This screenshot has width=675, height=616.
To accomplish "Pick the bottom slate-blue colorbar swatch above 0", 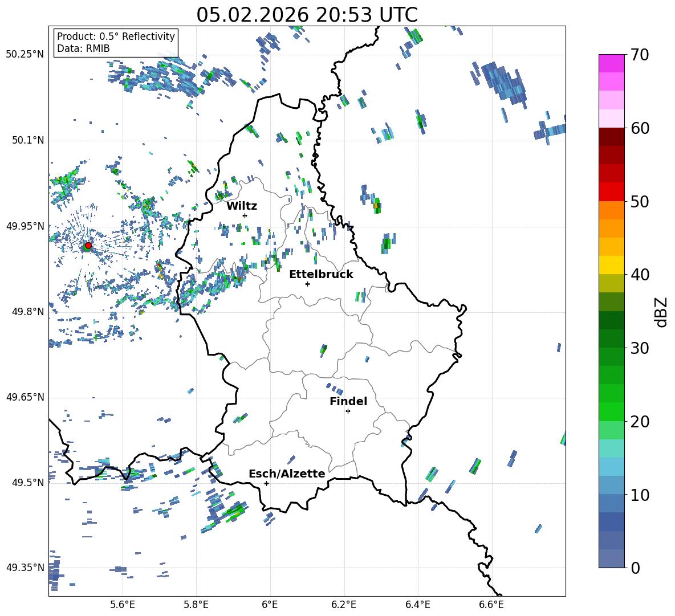I will point(611,558).
